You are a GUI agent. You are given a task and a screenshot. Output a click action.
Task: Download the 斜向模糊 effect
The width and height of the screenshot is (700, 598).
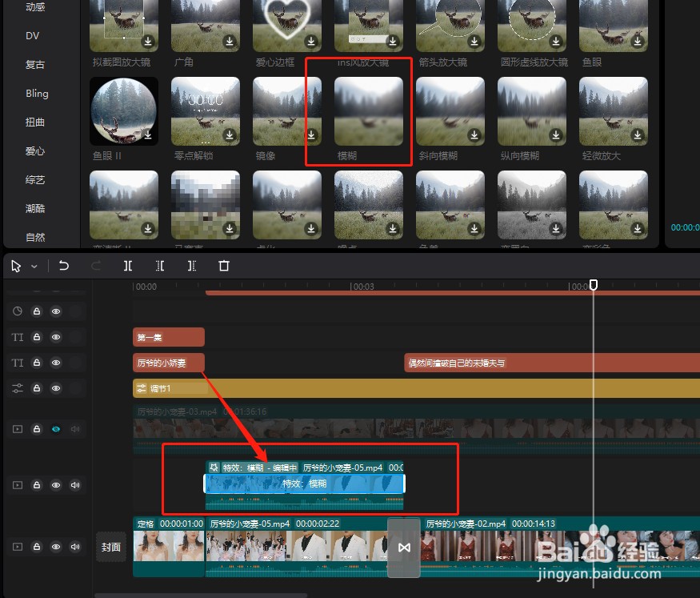click(474, 134)
